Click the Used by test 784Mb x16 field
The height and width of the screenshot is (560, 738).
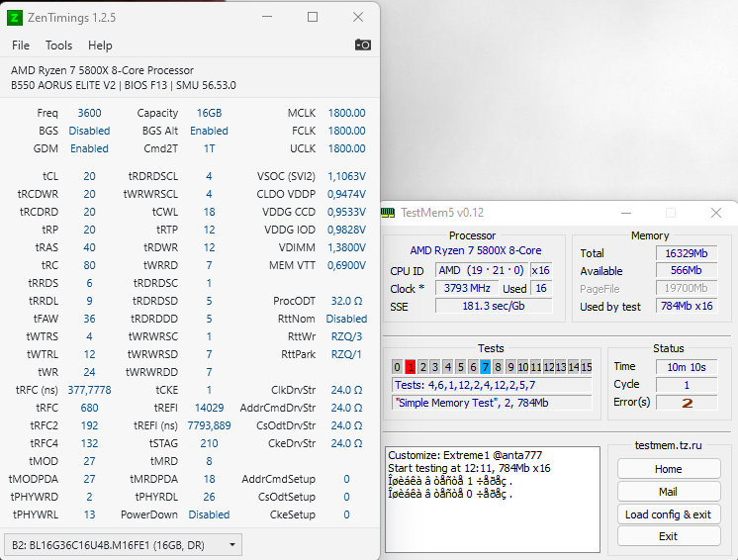tap(687, 306)
